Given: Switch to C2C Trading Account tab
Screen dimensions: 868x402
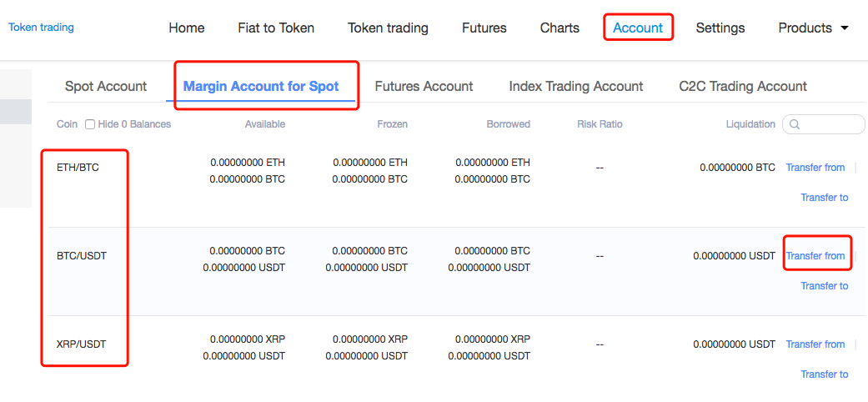Looking at the screenshot, I should coord(743,87).
